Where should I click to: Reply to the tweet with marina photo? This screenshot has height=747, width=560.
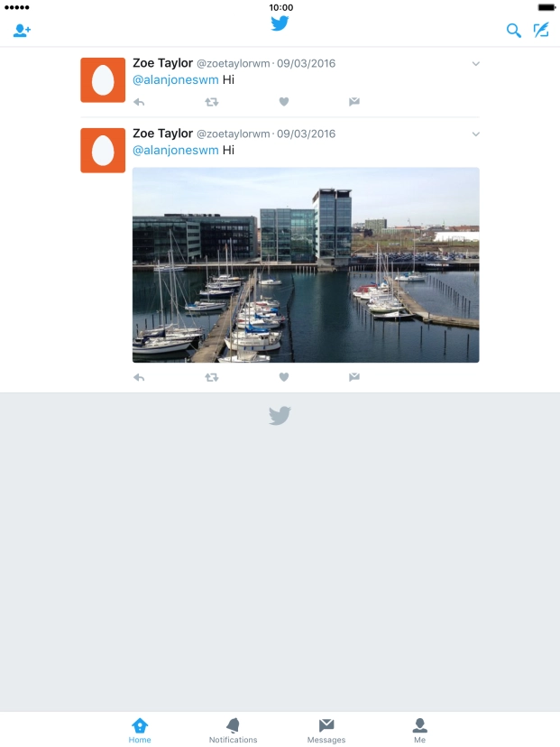[x=139, y=378]
